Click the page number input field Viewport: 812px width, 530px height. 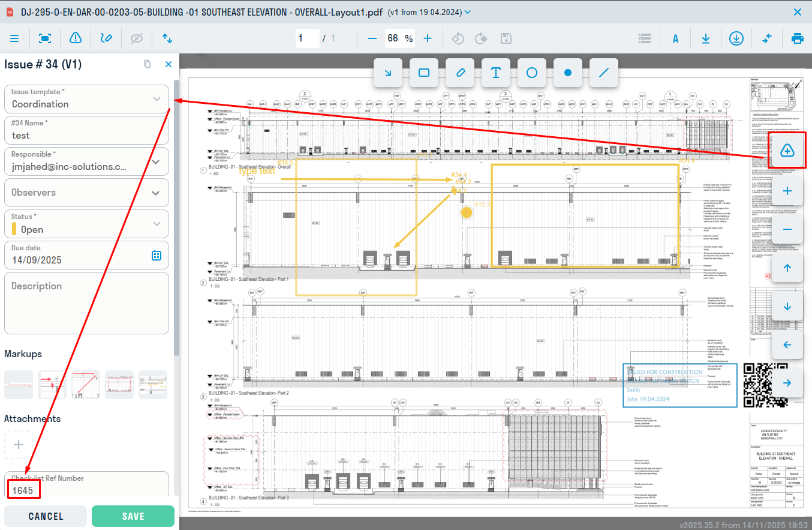click(307, 38)
